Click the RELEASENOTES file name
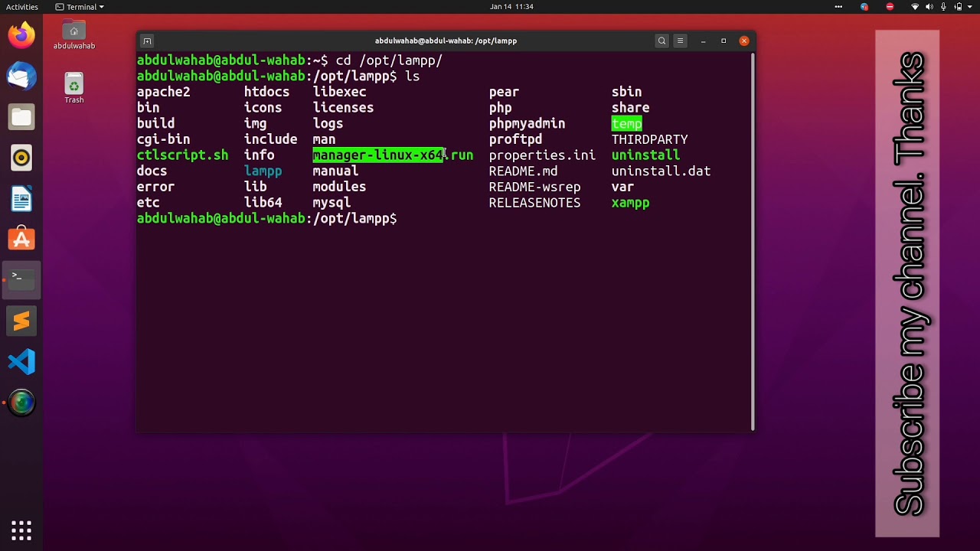The height and width of the screenshot is (551, 980). point(534,203)
